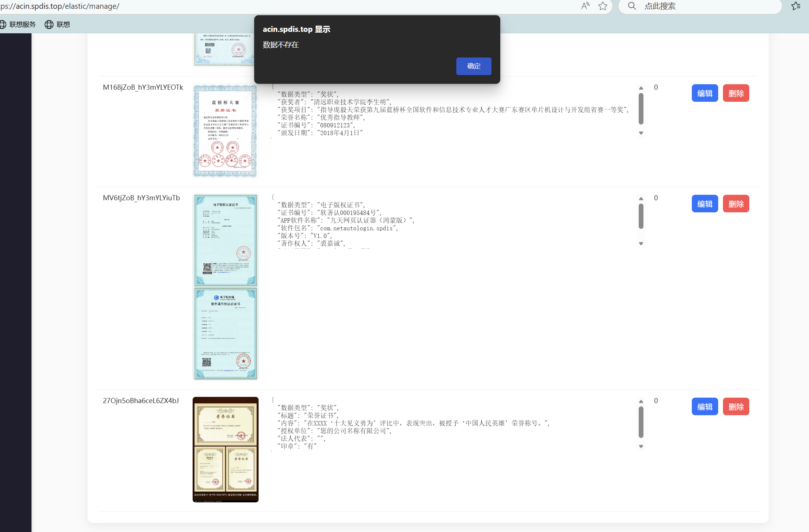Confirm the alert with 确定 button
809x532 pixels.
[474, 66]
